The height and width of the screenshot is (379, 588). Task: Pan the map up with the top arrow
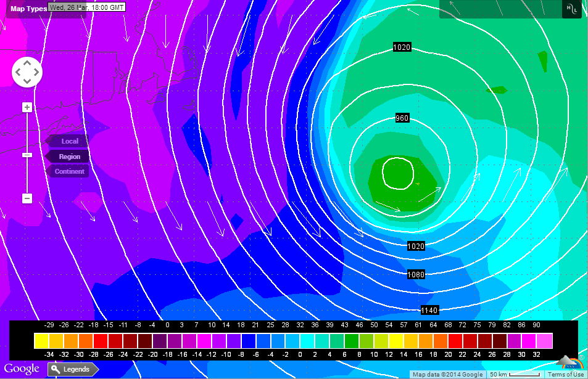tap(27, 63)
